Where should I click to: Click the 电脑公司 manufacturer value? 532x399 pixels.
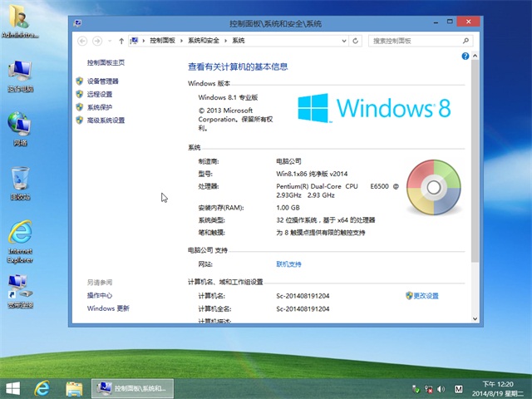(x=288, y=161)
